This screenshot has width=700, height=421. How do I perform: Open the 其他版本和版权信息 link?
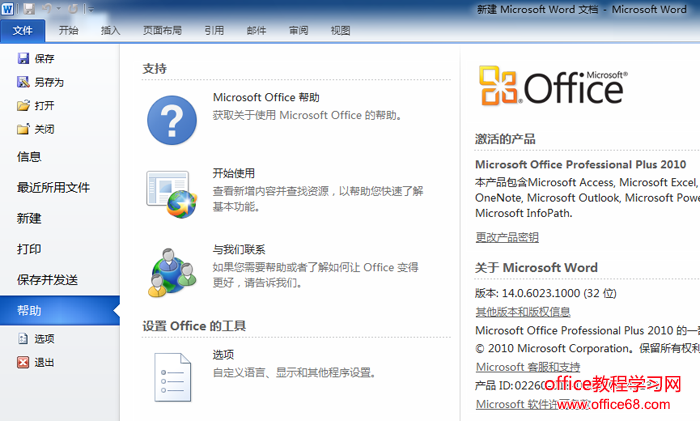click(x=523, y=312)
